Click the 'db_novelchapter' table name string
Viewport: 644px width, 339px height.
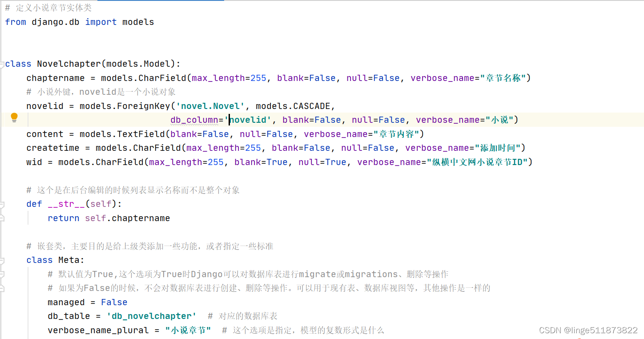point(152,316)
